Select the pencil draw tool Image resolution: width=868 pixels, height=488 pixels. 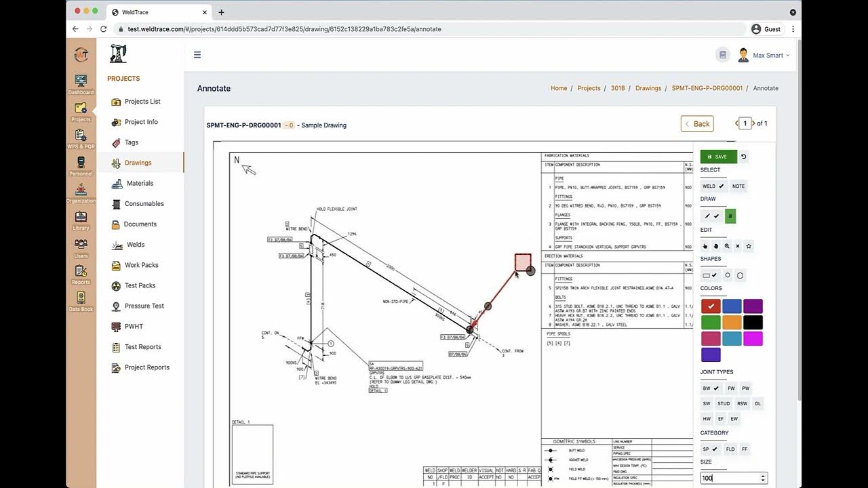(x=711, y=216)
